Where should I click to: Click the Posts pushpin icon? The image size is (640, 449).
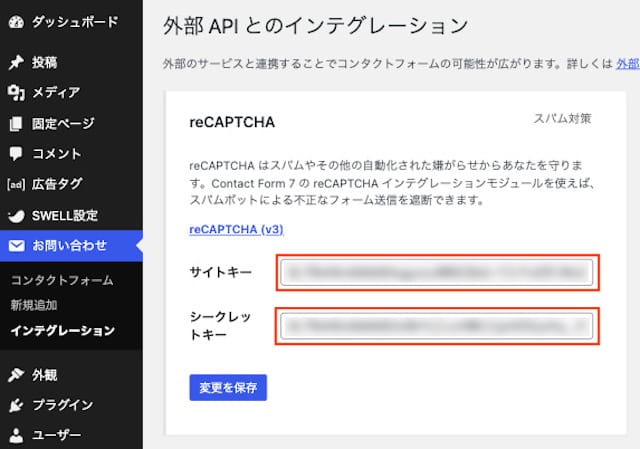16,62
